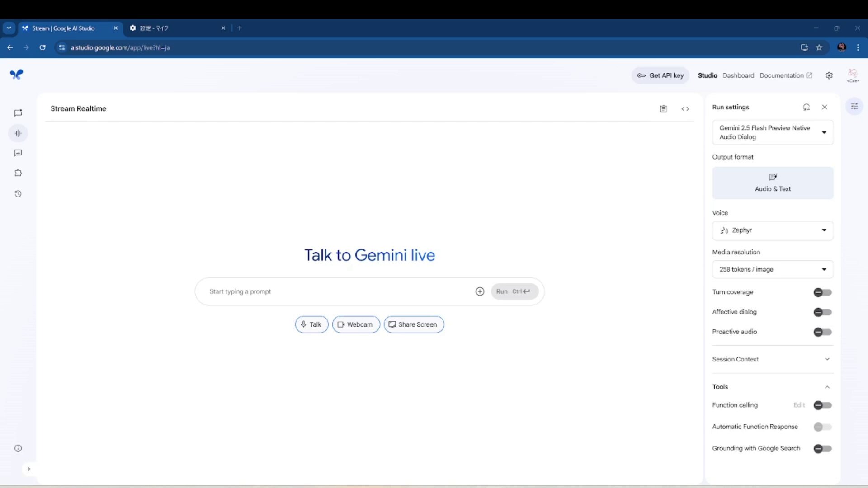Screen dimensions: 868x488
Task: Click the Get code brackets icon
Action: [x=685, y=108]
